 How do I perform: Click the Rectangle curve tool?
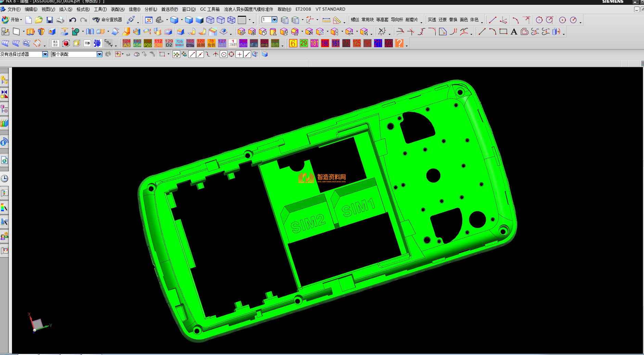(503, 32)
